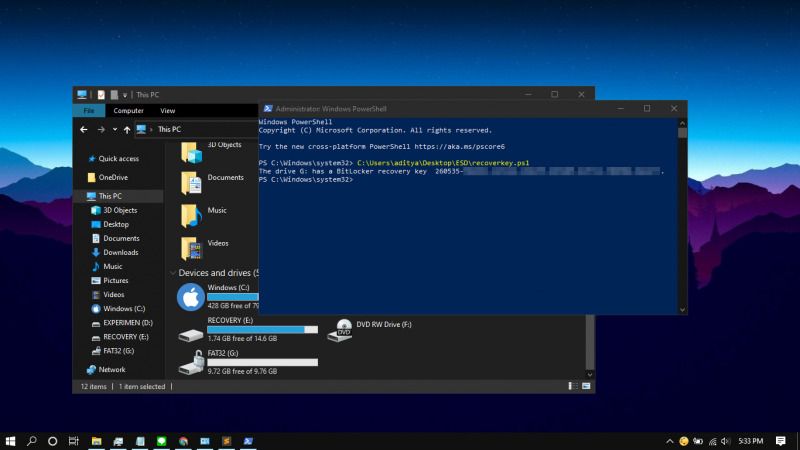Click Properties icon in quick access toolbar
This screenshot has height=450, width=800.
(101, 95)
